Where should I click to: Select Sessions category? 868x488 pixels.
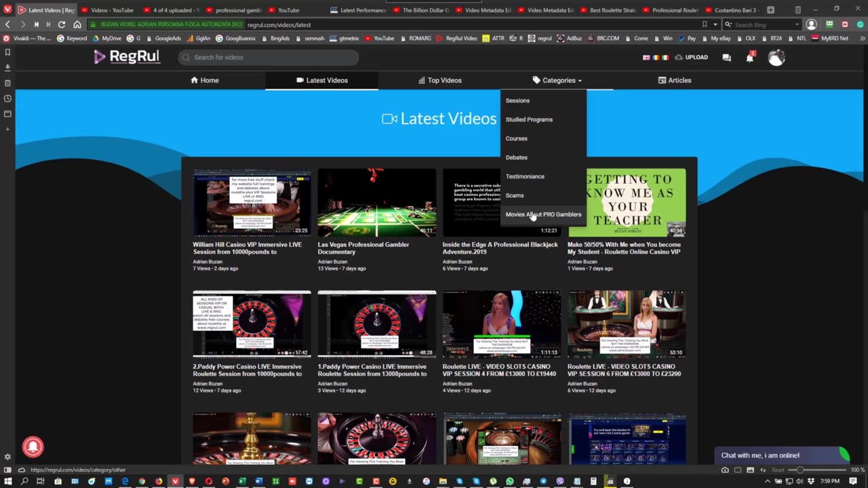[x=543, y=100]
